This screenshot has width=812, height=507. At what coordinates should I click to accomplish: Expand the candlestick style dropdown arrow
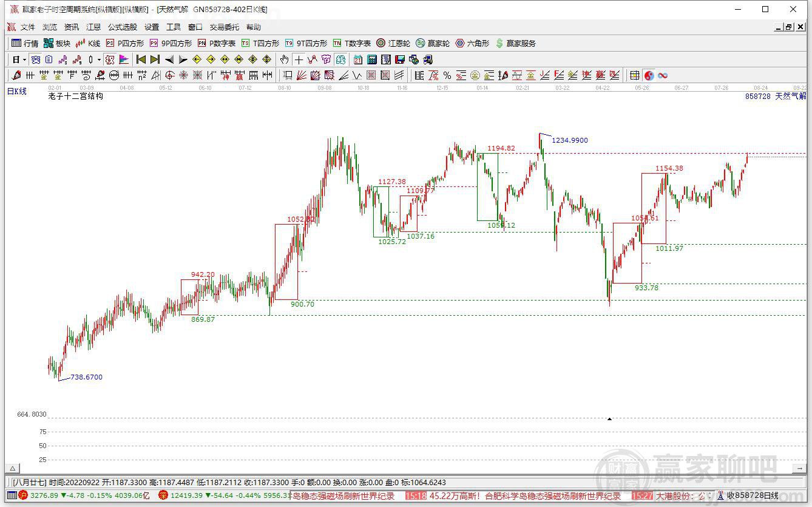(99, 60)
